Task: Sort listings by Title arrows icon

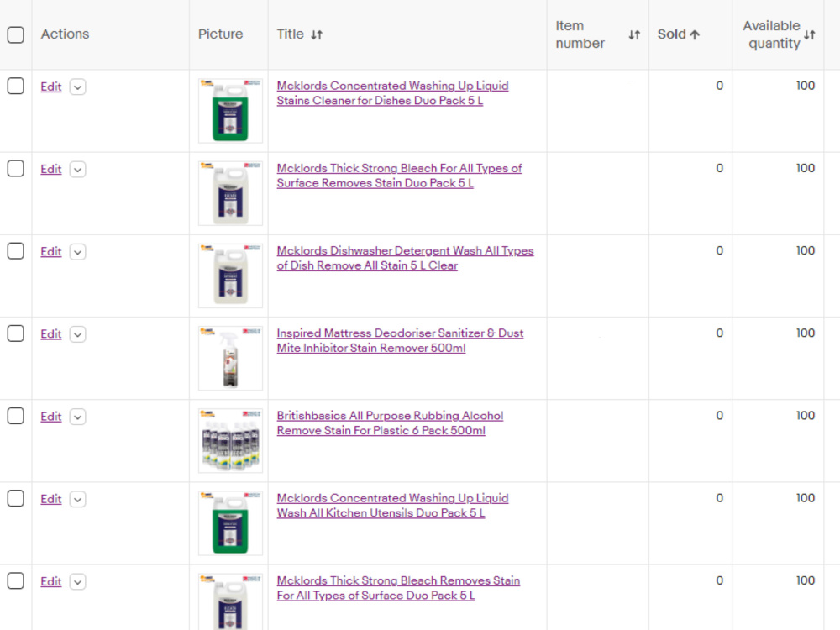Action: [x=317, y=34]
